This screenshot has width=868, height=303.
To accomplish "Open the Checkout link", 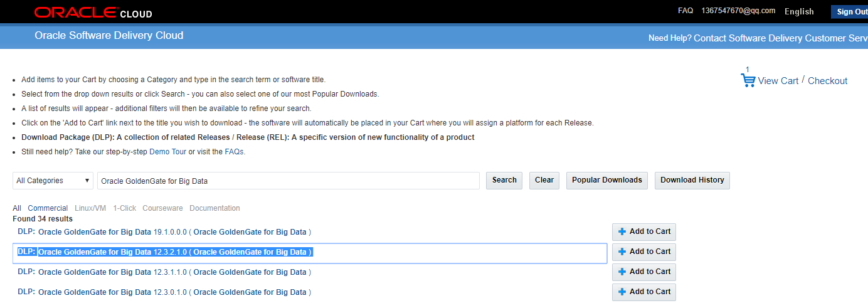I will click(x=827, y=81).
